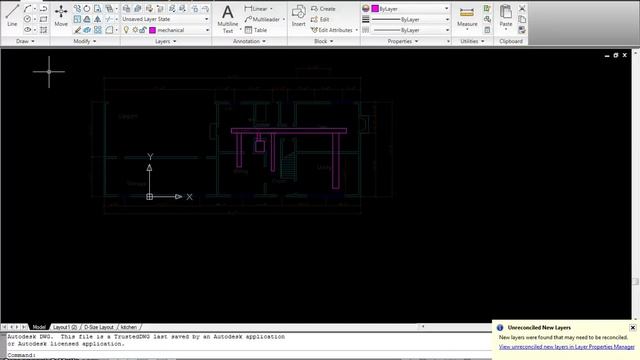
Task: Click the Quick Select icon in Utilities panel
Action: tap(487, 8)
